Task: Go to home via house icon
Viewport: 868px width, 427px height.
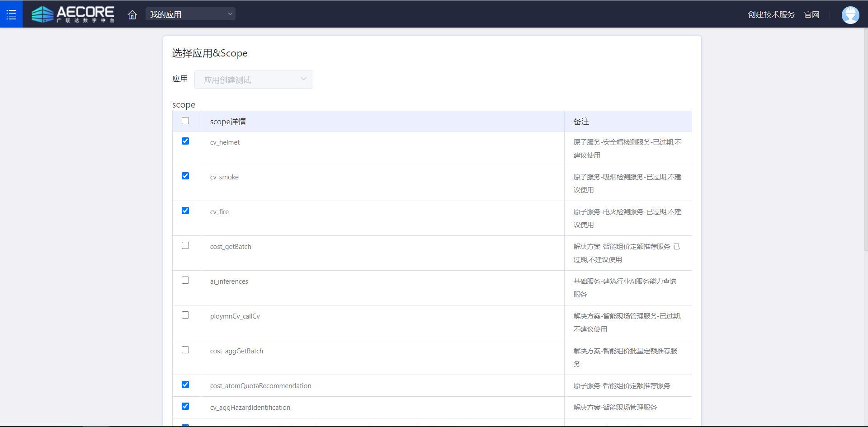Action: click(x=132, y=15)
